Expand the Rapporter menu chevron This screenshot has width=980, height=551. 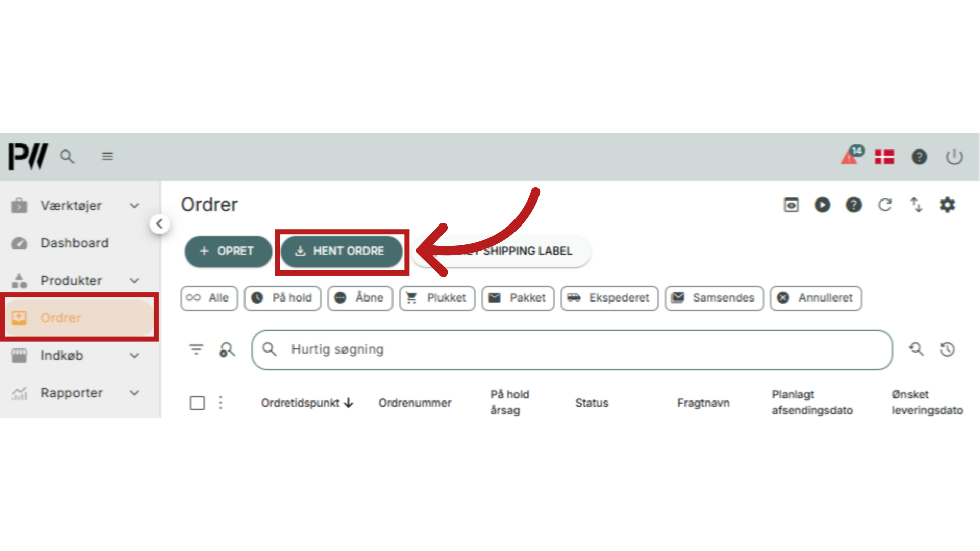[134, 393]
